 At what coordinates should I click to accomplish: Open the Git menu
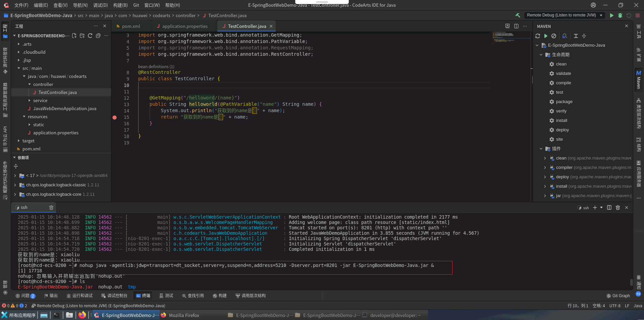click(x=136, y=5)
